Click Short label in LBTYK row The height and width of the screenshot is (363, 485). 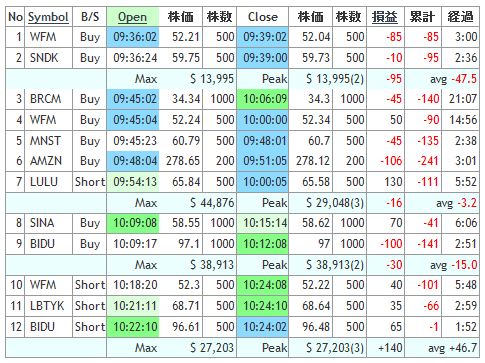tap(90, 306)
